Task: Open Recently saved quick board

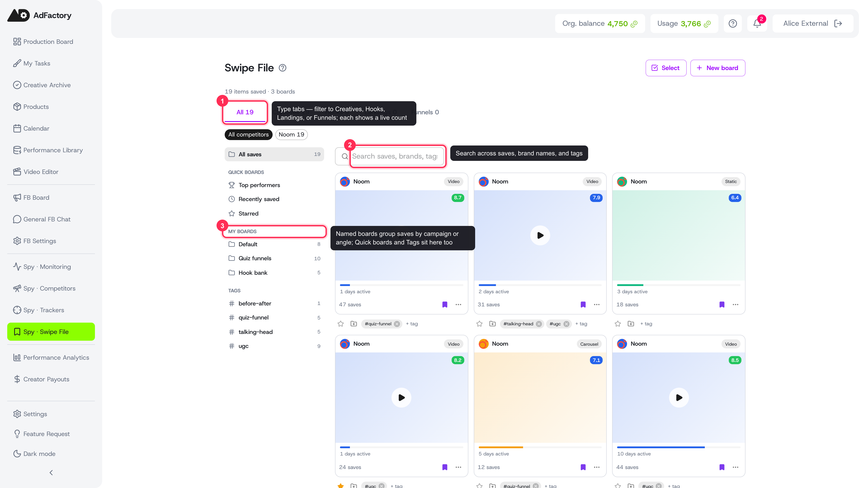Action: point(275,199)
